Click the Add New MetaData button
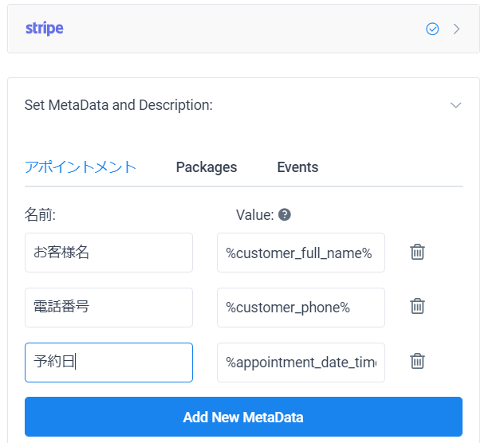 click(243, 417)
